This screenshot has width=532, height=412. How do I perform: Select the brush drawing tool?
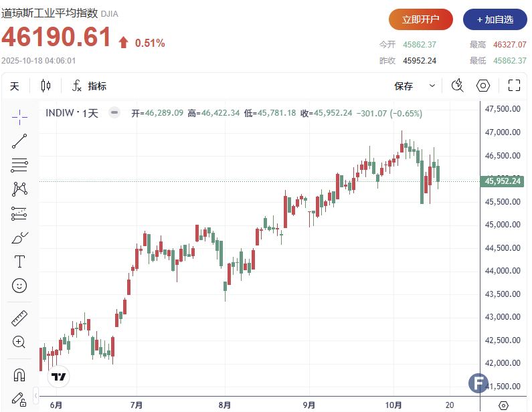pyautogui.click(x=19, y=237)
